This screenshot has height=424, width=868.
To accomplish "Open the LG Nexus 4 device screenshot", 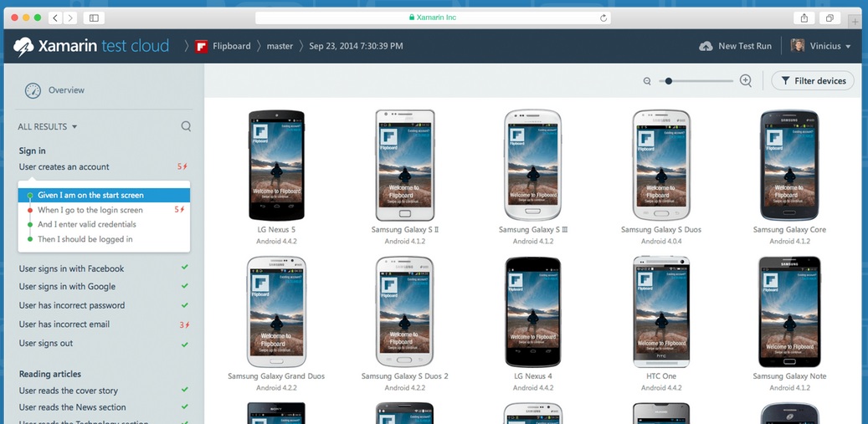I will (x=532, y=312).
